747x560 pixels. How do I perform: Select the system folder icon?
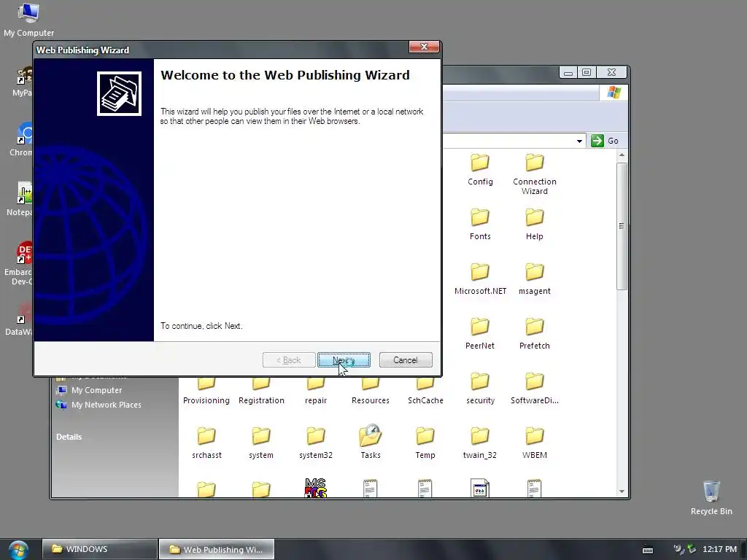(261, 436)
